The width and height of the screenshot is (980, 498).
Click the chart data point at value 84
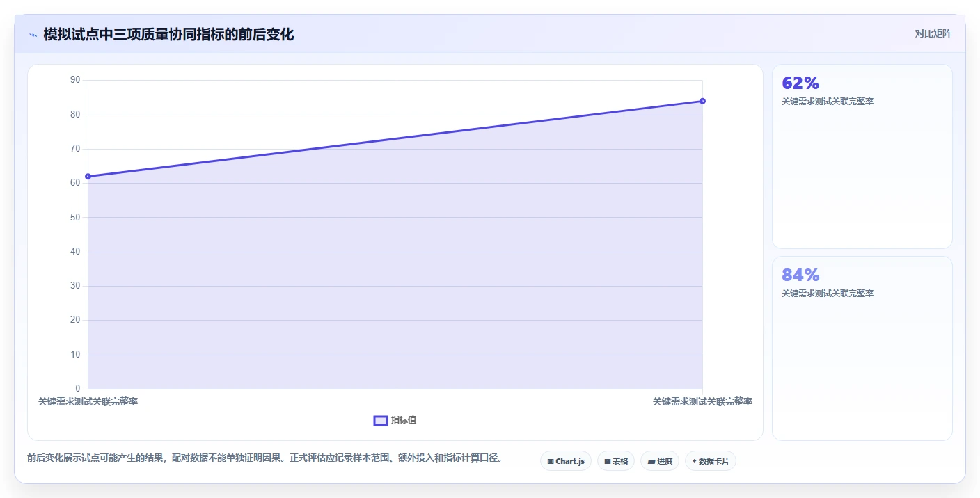pos(702,102)
